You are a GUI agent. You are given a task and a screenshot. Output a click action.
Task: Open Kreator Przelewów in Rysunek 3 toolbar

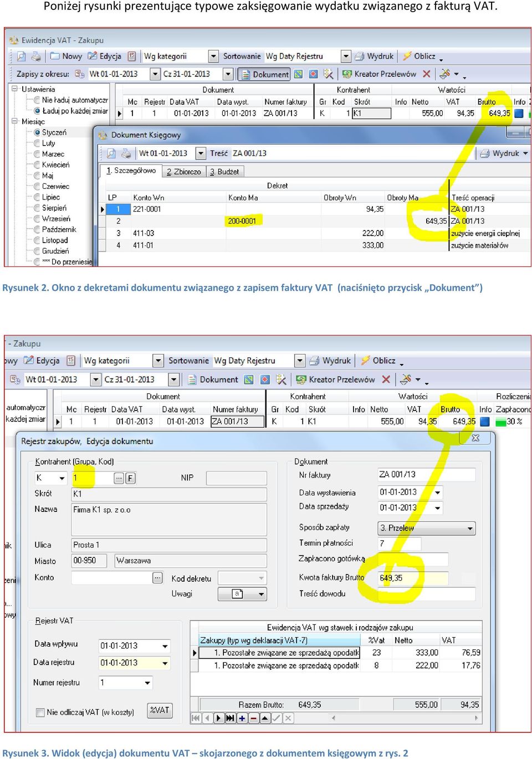click(336, 379)
